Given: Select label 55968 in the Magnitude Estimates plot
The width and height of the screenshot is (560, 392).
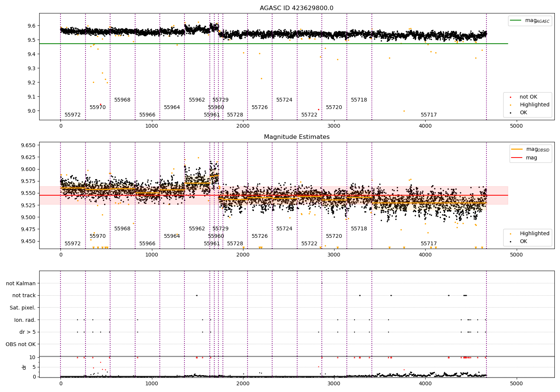Looking at the screenshot, I should click(122, 229).
